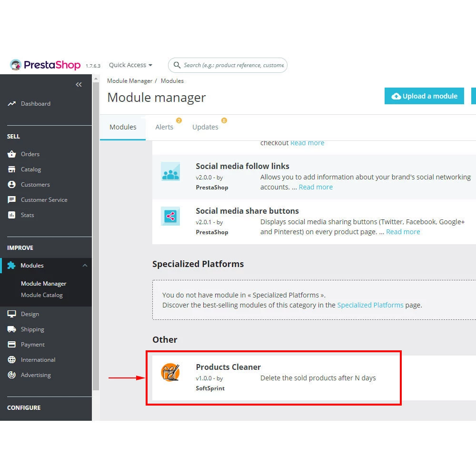Click the sidebar vertical scrollbar
The height and width of the screenshot is (476, 476).
96,238
